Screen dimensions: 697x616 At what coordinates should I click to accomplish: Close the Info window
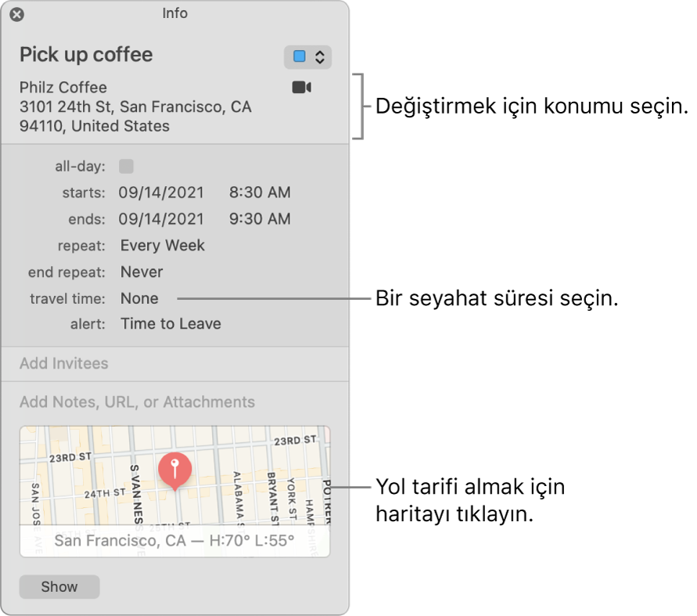(x=17, y=15)
